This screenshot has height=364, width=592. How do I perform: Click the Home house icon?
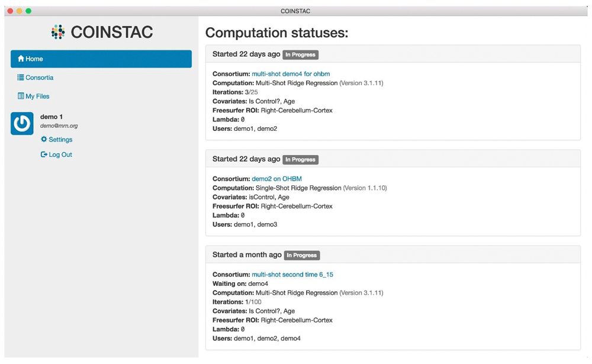(x=21, y=59)
